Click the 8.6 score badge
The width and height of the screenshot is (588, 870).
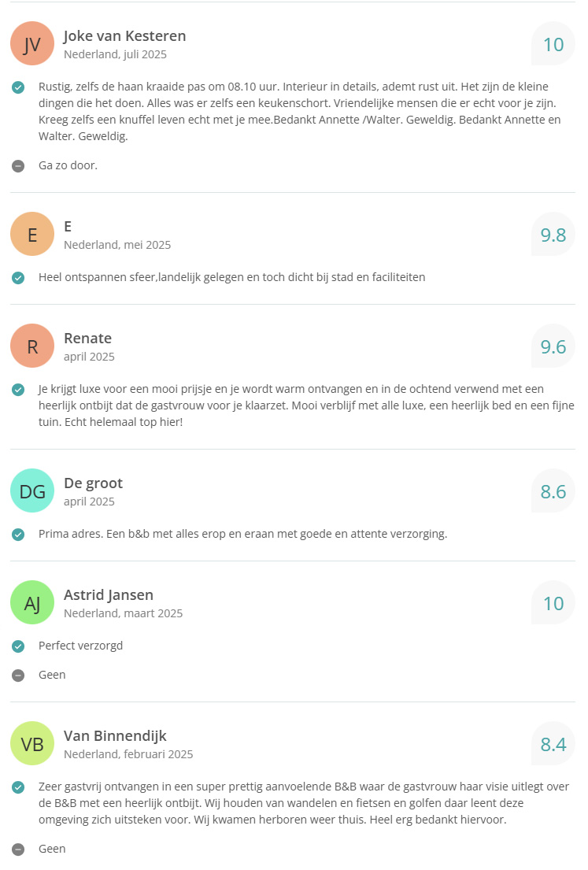tap(553, 491)
